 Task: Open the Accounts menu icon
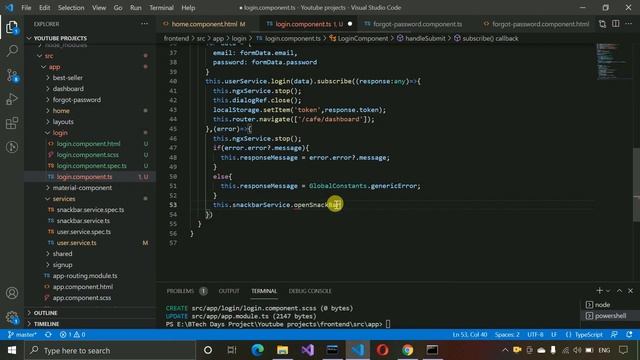[x=12, y=293]
